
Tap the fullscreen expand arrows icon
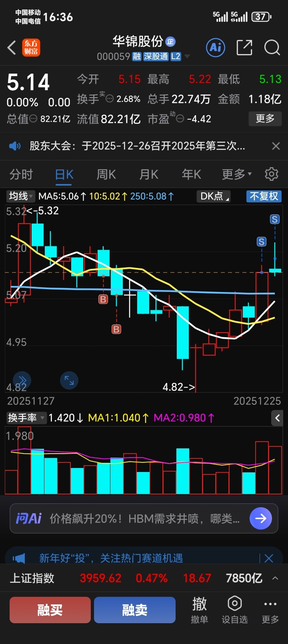pos(69,380)
